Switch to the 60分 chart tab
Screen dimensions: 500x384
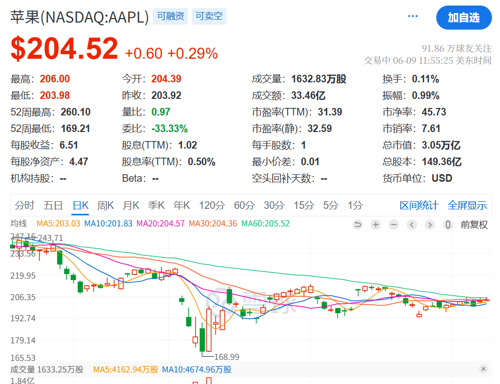pyautogui.click(x=244, y=205)
